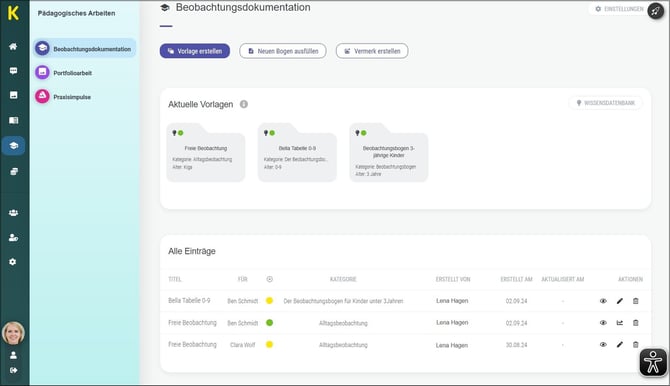Click the Vorlage erstellen button
The height and width of the screenshot is (386, 670).
[x=195, y=51]
